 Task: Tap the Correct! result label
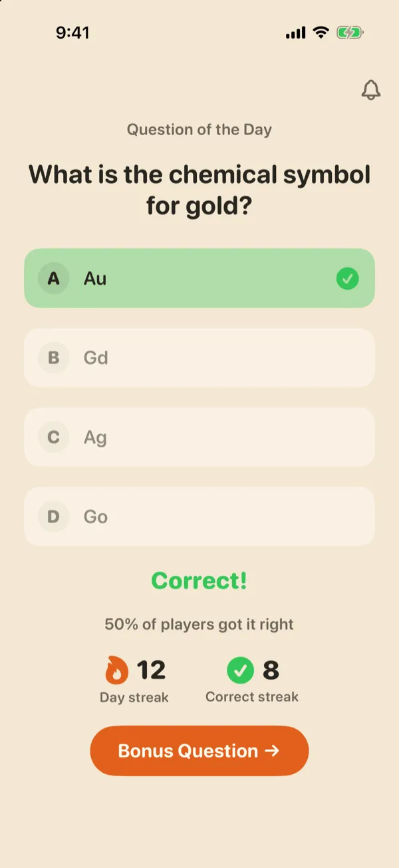(199, 580)
